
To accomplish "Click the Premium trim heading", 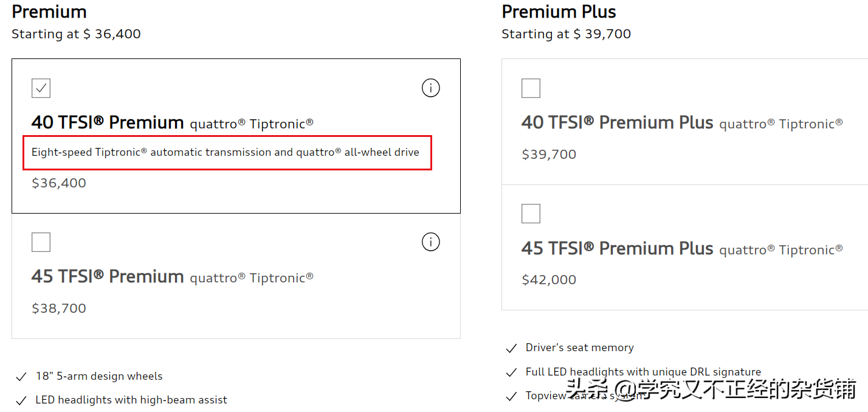I will point(49,12).
